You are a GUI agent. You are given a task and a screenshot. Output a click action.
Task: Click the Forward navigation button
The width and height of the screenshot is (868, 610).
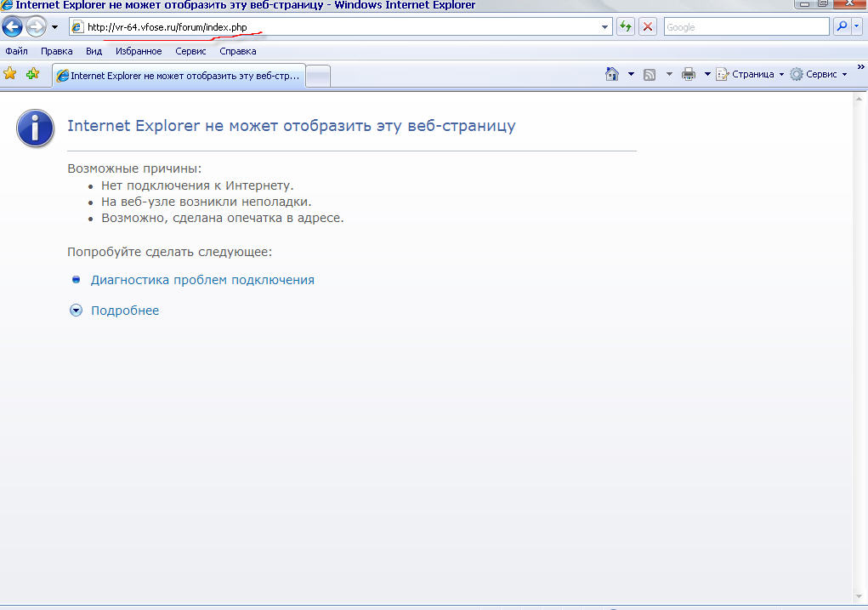coord(36,27)
